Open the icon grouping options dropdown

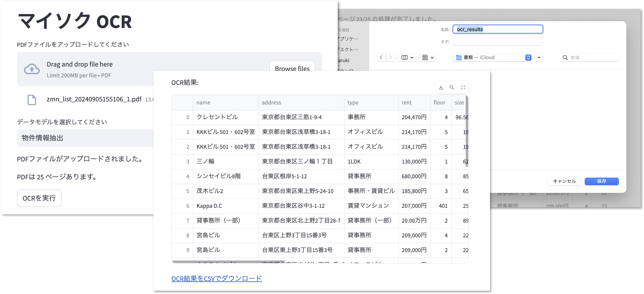click(x=428, y=57)
